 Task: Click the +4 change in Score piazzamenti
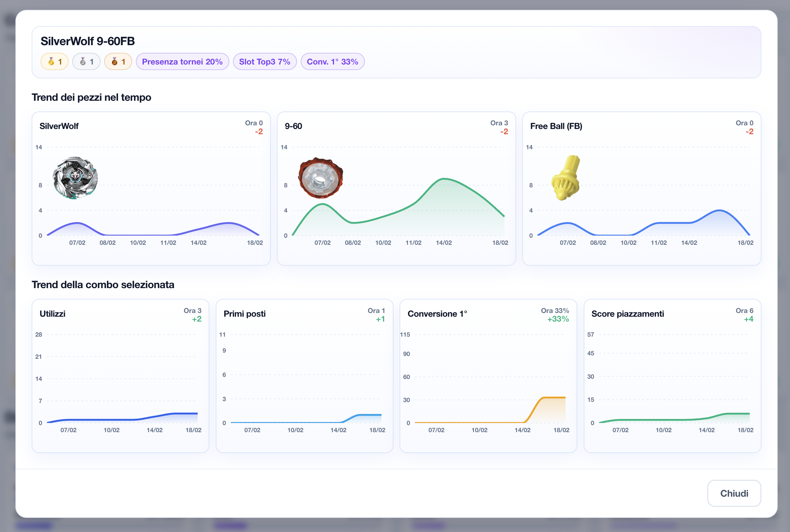tap(748, 319)
